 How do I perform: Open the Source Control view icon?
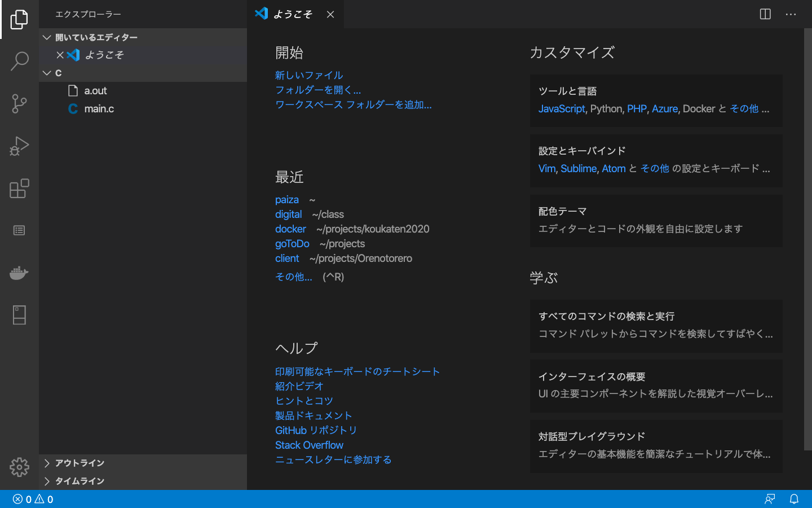(19, 103)
